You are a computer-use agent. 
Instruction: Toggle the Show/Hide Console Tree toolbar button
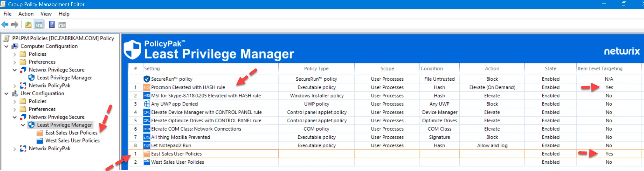39,25
